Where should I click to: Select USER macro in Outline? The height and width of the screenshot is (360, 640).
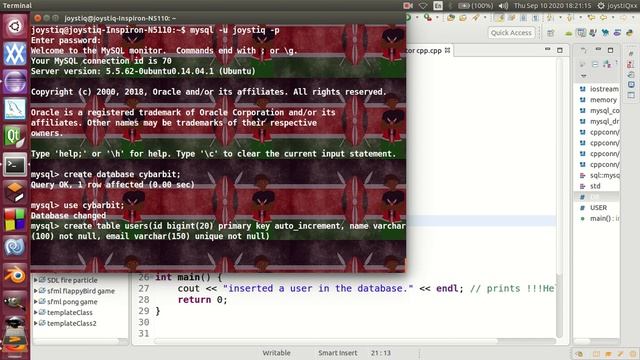point(599,208)
